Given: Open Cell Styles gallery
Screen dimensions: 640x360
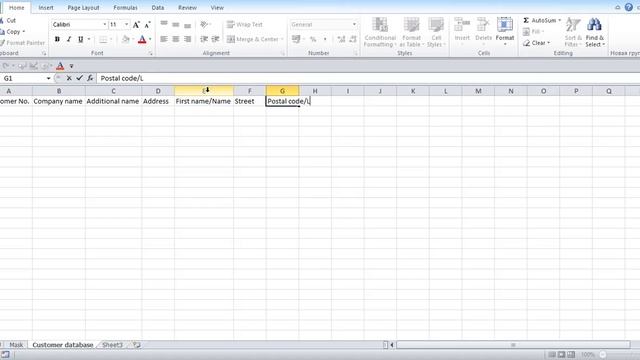Looking at the screenshot, I should click(436, 32).
